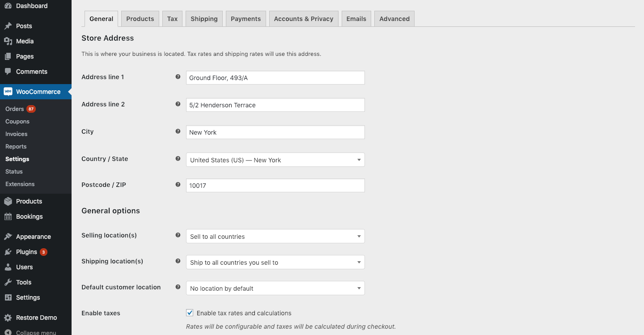Switch to the Advanced tab

(x=394, y=19)
